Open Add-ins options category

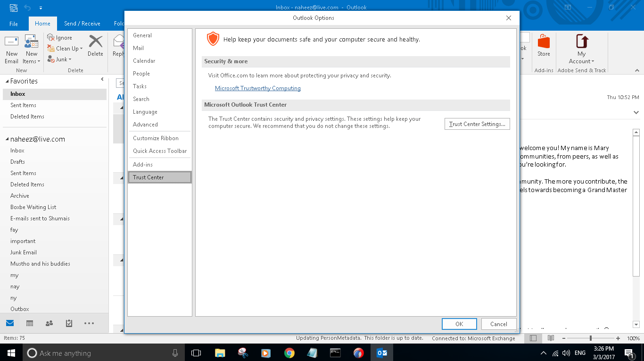160,165
